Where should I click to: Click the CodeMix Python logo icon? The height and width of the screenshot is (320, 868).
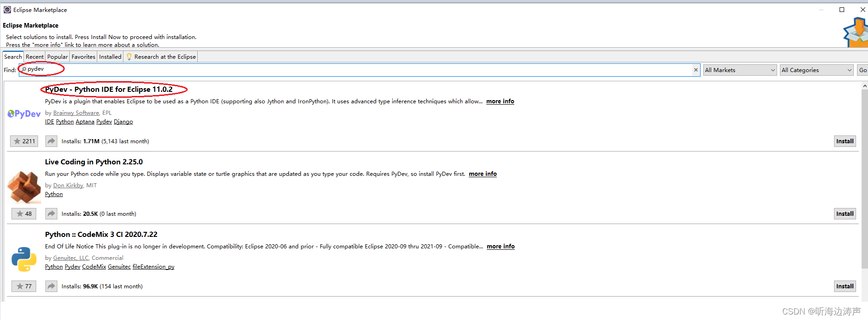pos(24,259)
